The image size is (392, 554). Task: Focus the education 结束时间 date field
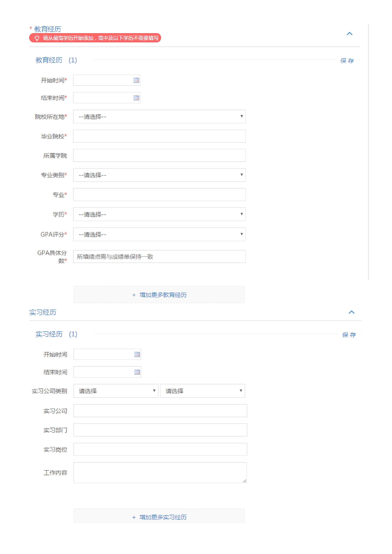(x=107, y=98)
